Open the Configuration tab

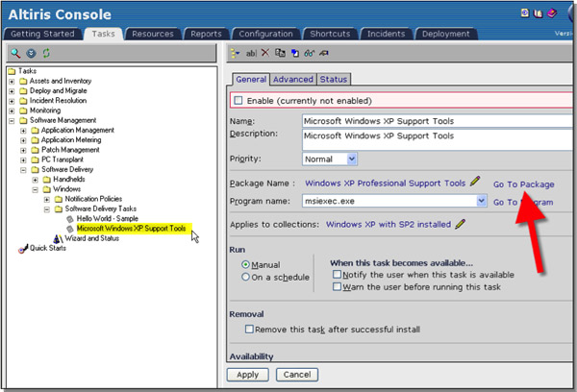pyautogui.click(x=265, y=34)
